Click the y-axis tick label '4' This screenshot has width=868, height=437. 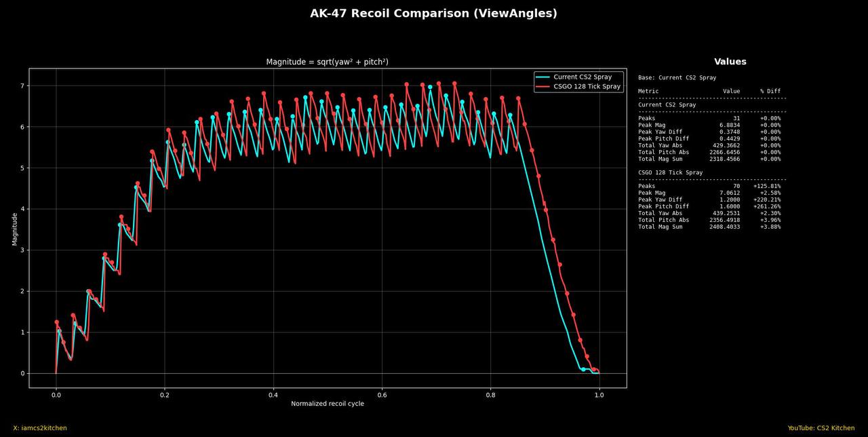click(x=22, y=209)
